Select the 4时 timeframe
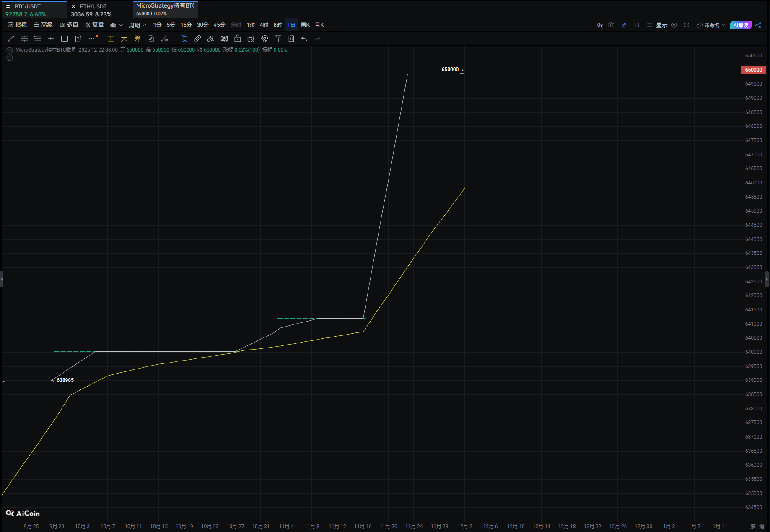 pyautogui.click(x=264, y=25)
